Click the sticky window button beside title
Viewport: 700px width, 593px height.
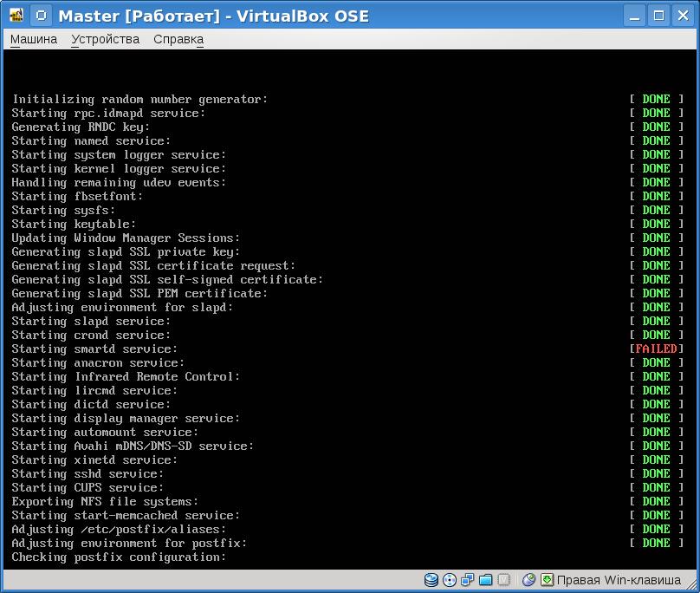coord(41,16)
